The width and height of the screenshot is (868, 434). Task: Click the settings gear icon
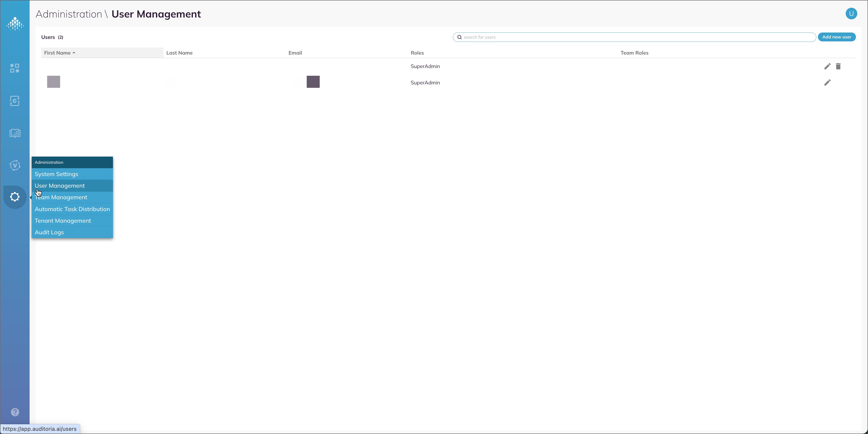click(15, 197)
